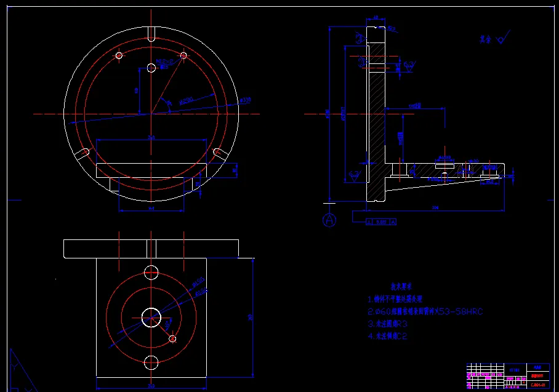Screen dimensions: 559x392
Task: Click the ø290 diameter dimension label
Action: point(186,100)
